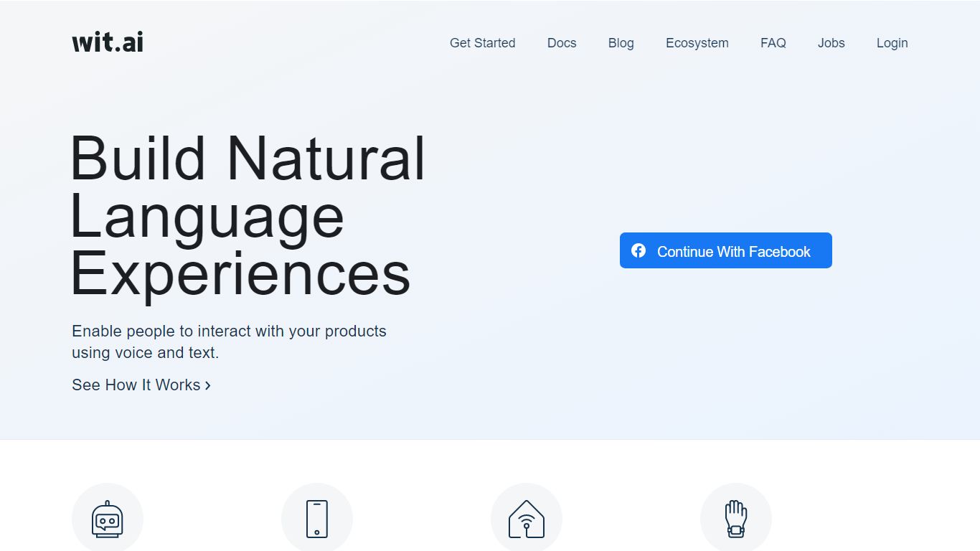Open the Get Started menu item

482,43
